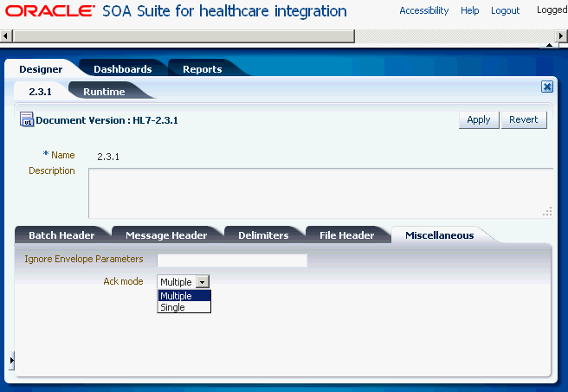Image resolution: width=568 pixels, height=392 pixels.
Task: Open the Accessibility link
Action: pos(423,10)
